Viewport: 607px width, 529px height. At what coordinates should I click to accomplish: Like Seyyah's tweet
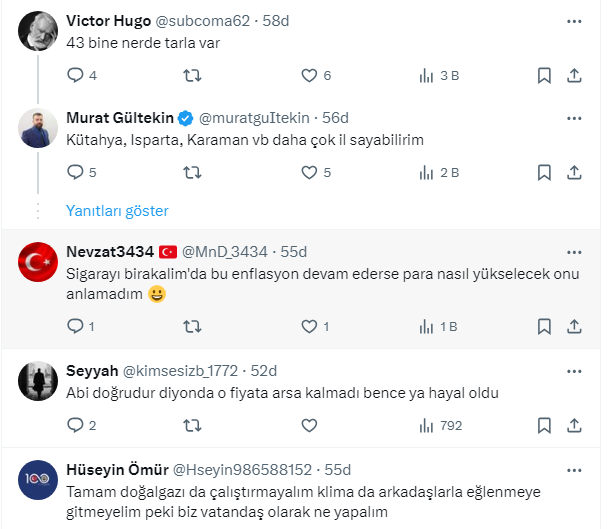tap(309, 425)
